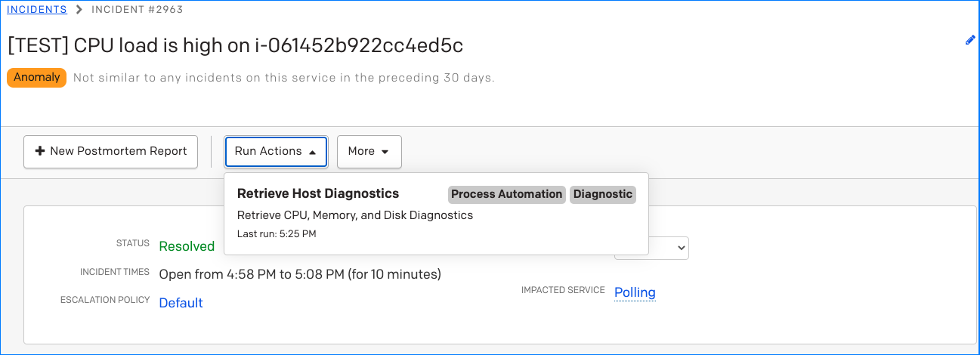Click the incident title heading text

point(235,46)
